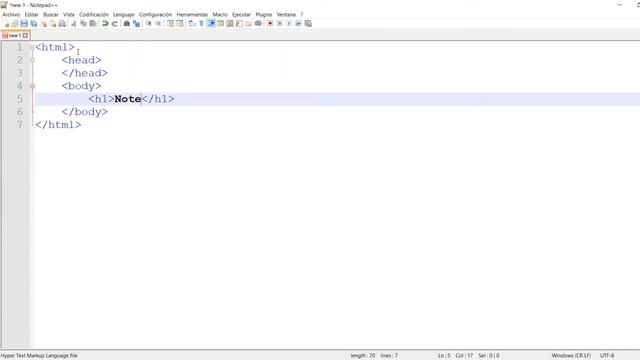Open the ? help menu
Screen dimensions: 640x360
pos(302,15)
